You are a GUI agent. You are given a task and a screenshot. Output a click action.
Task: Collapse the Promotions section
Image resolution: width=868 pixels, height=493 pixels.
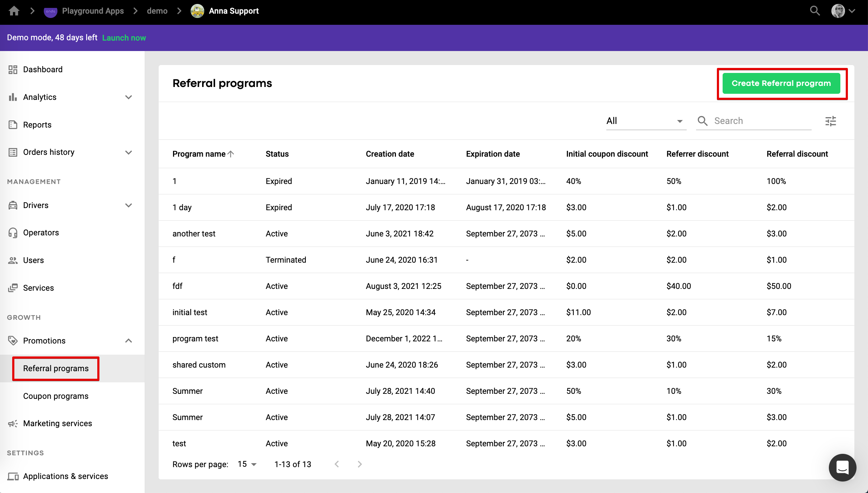pos(129,341)
